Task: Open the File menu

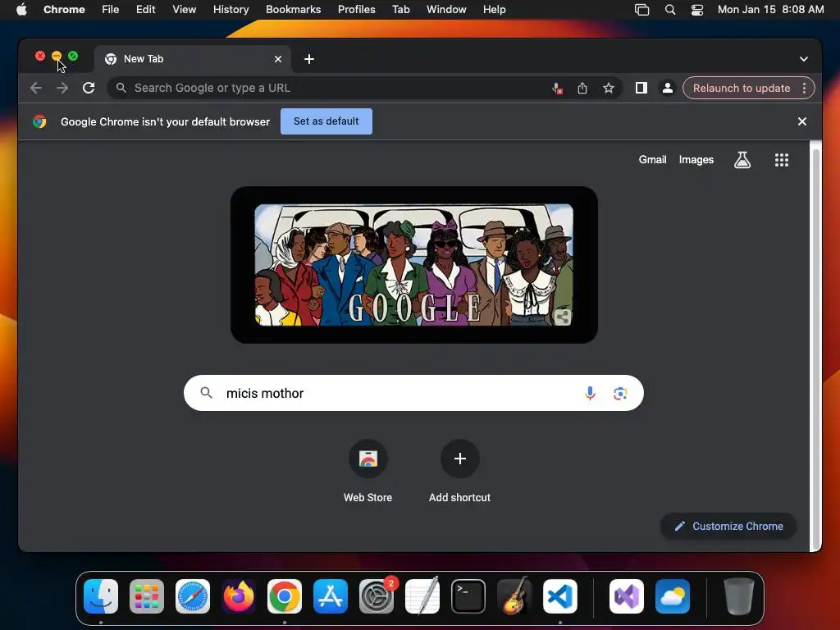Action: coord(111,10)
